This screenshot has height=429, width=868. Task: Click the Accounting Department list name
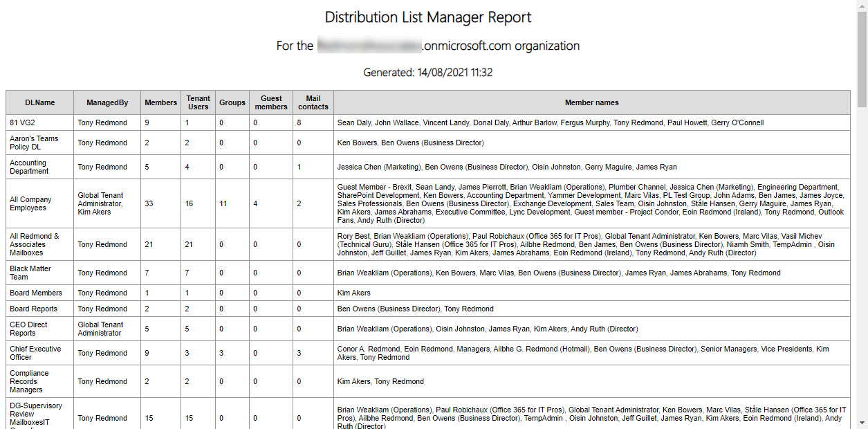click(29, 167)
